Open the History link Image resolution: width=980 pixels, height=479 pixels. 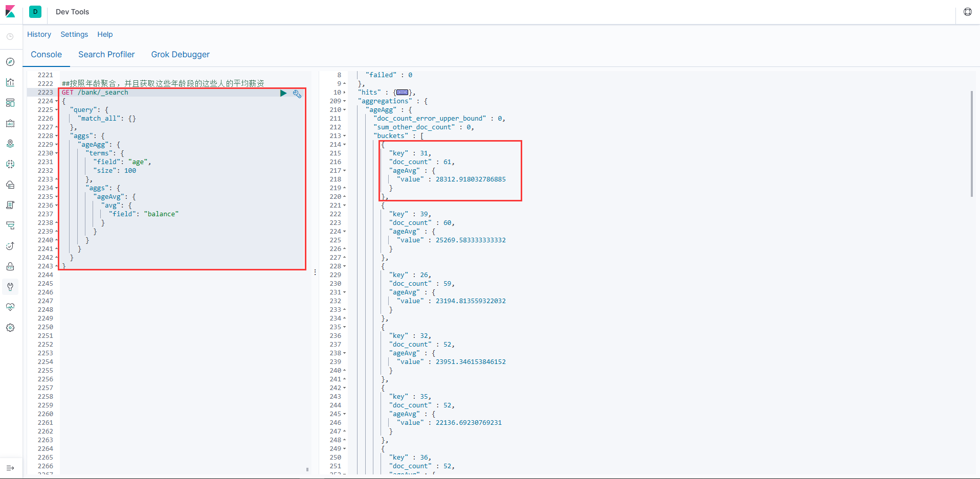coord(39,34)
